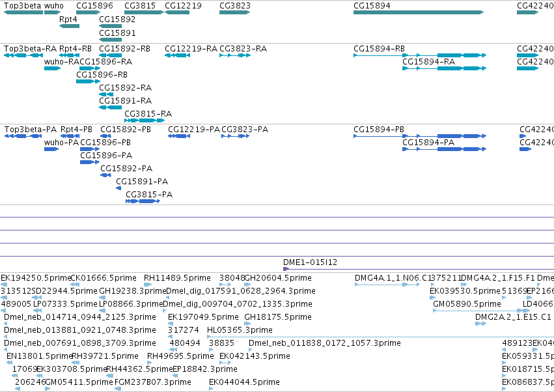The image size is (554, 392).
Task: Click the Top3beta-PA protein label
Action: (x=31, y=130)
